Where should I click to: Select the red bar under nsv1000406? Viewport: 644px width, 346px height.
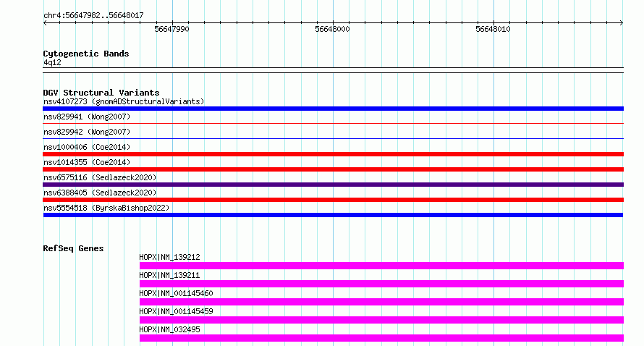(x=333, y=154)
